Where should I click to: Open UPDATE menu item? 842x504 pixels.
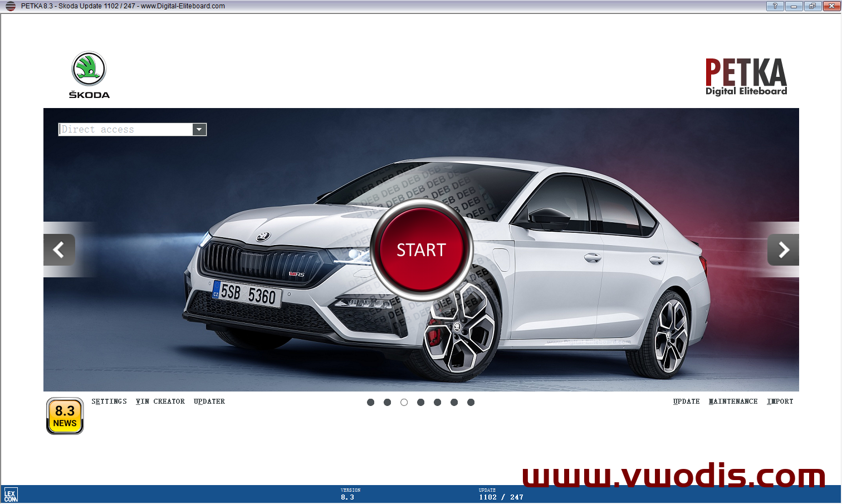point(686,402)
